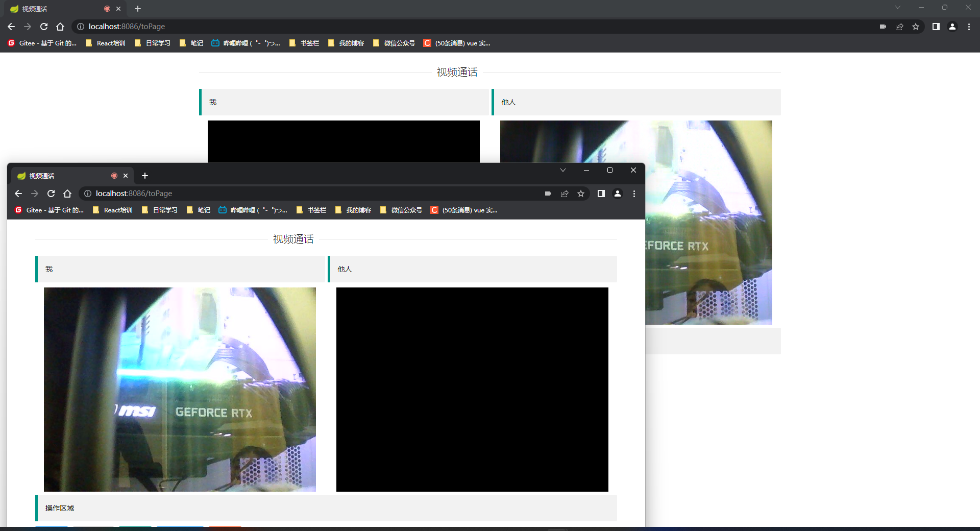
Task: Share this page from the front window
Action: 565,194
